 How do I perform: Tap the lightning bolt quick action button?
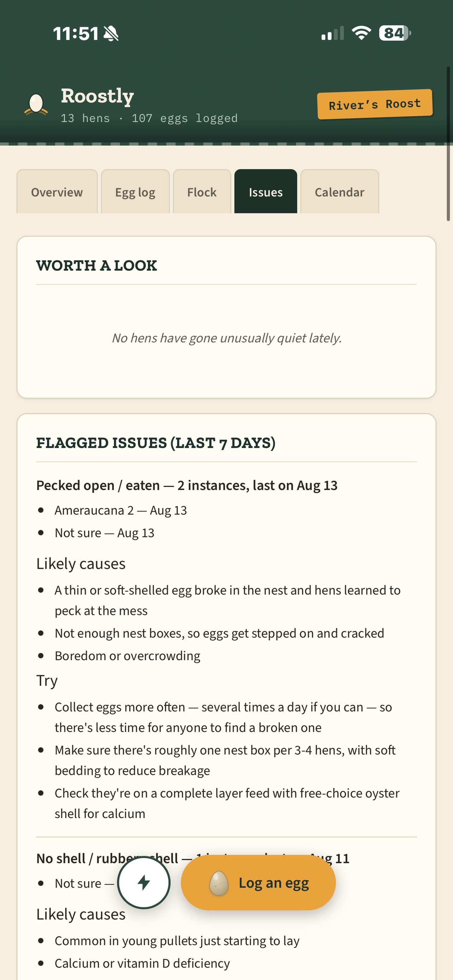pos(144,882)
